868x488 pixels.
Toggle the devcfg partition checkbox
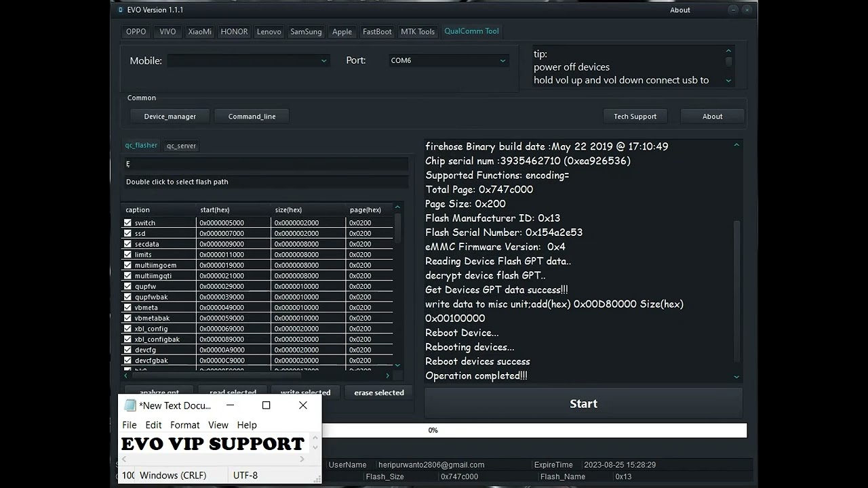click(x=127, y=350)
